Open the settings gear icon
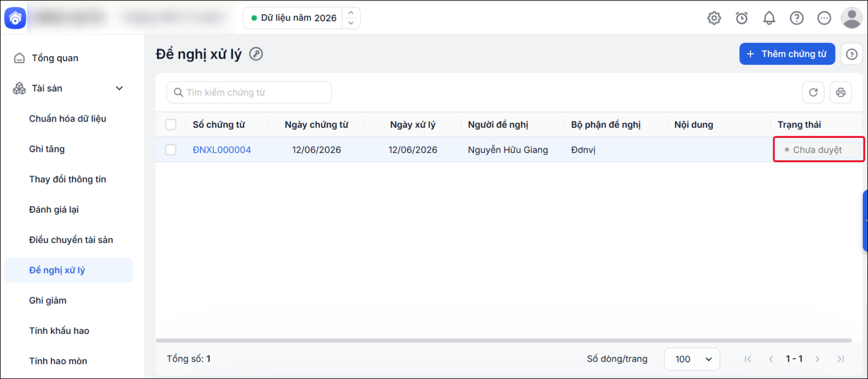 [714, 18]
